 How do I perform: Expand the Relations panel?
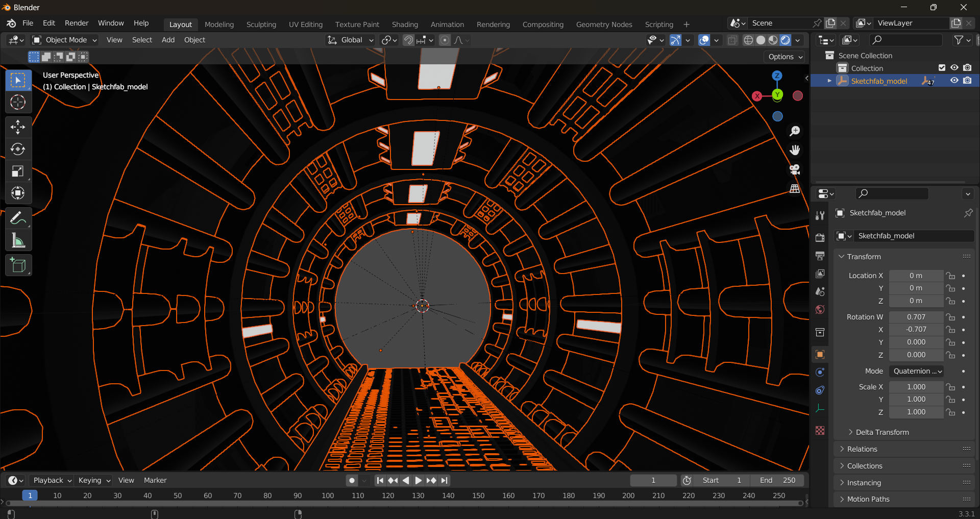[862, 449]
